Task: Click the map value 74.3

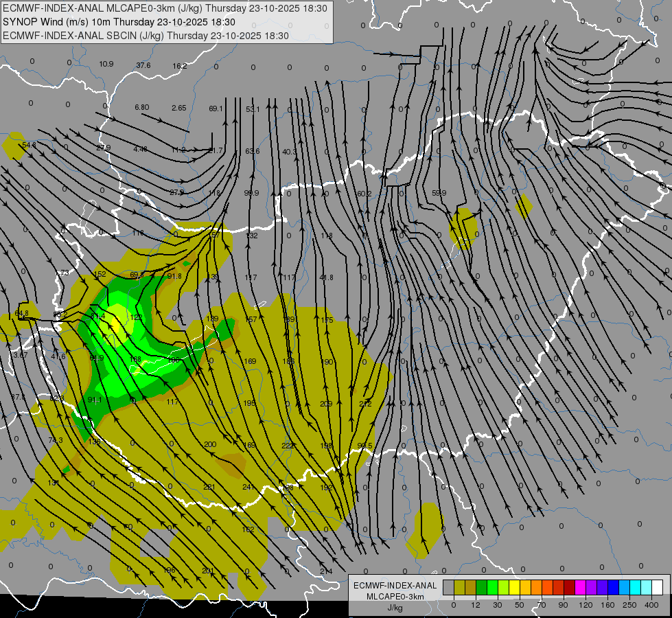Action: (56, 440)
